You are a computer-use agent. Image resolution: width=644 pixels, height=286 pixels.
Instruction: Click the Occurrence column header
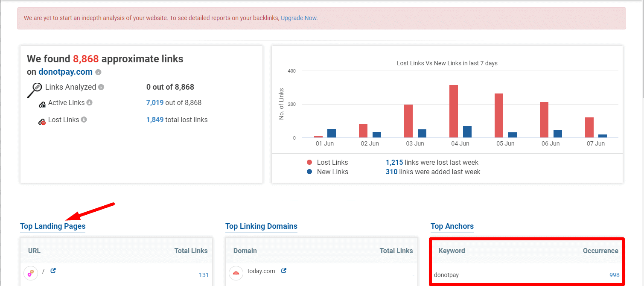coord(600,251)
